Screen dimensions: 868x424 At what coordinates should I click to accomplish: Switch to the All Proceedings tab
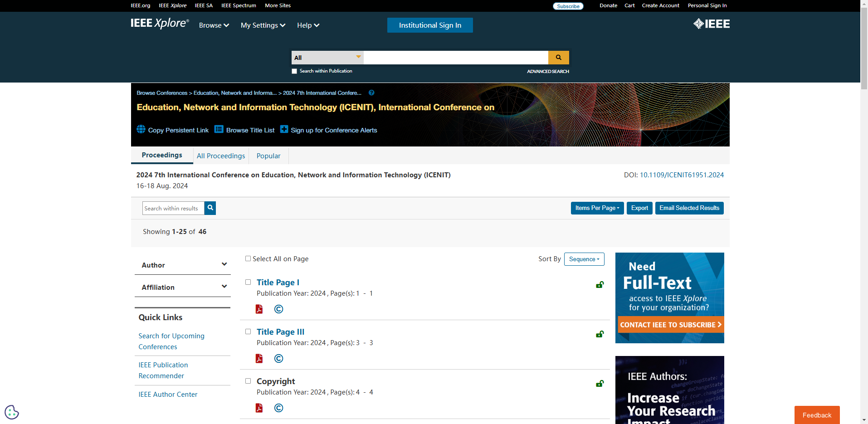[221, 156]
